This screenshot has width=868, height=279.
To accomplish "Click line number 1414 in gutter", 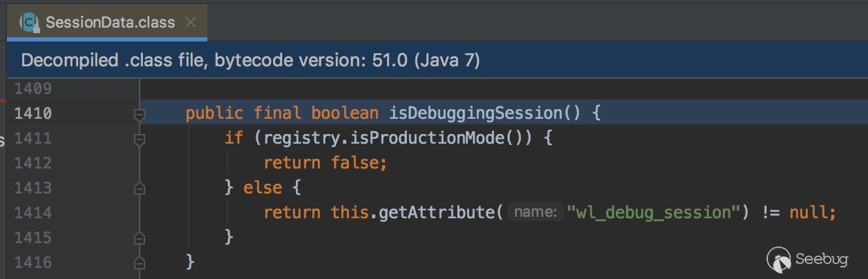I will 33,213.
